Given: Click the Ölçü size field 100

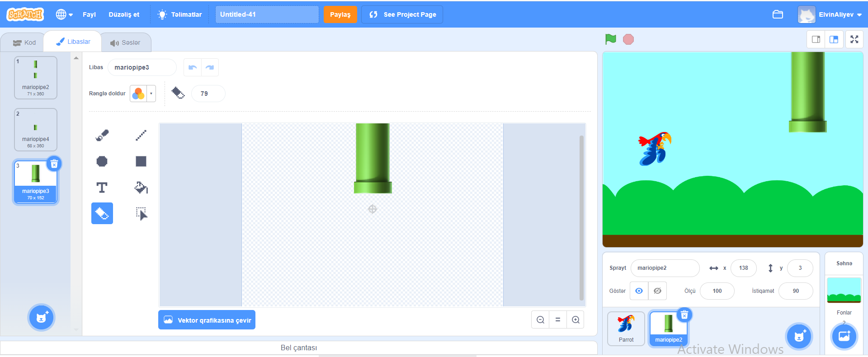Looking at the screenshot, I should pyautogui.click(x=717, y=291).
